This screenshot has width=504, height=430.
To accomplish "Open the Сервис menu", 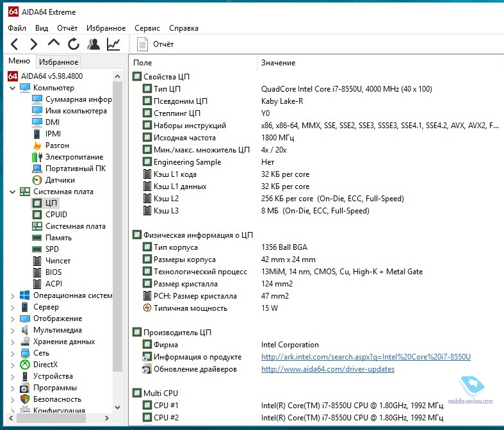I will click(x=147, y=28).
